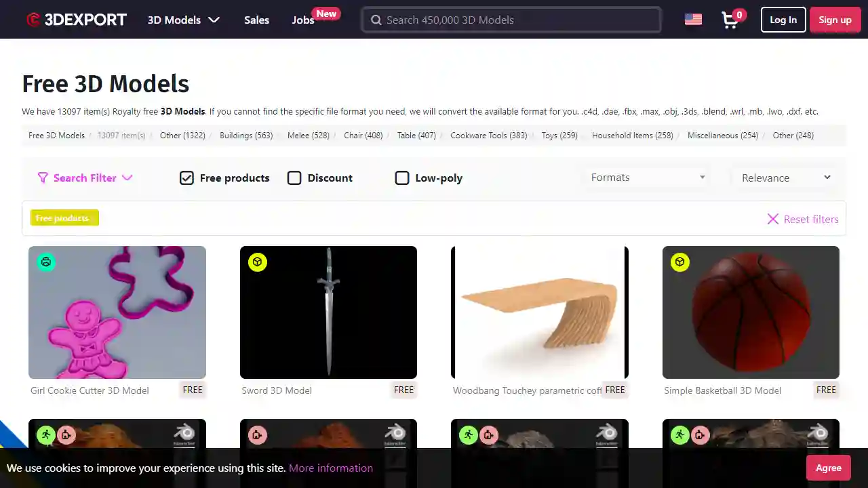Click the Blender format logo on a thumbnail
This screenshot has height=488, width=868.
pyautogui.click(x=185, y=434)
